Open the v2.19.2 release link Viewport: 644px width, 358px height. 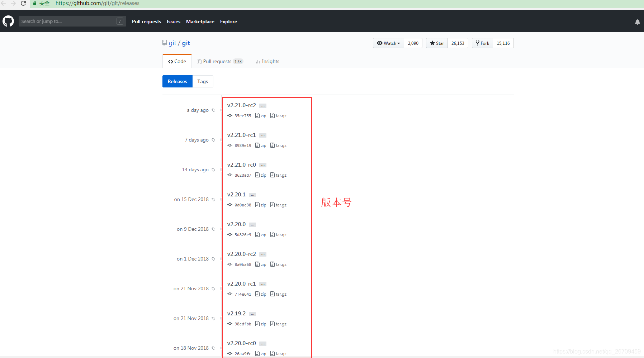pos(236,313)
